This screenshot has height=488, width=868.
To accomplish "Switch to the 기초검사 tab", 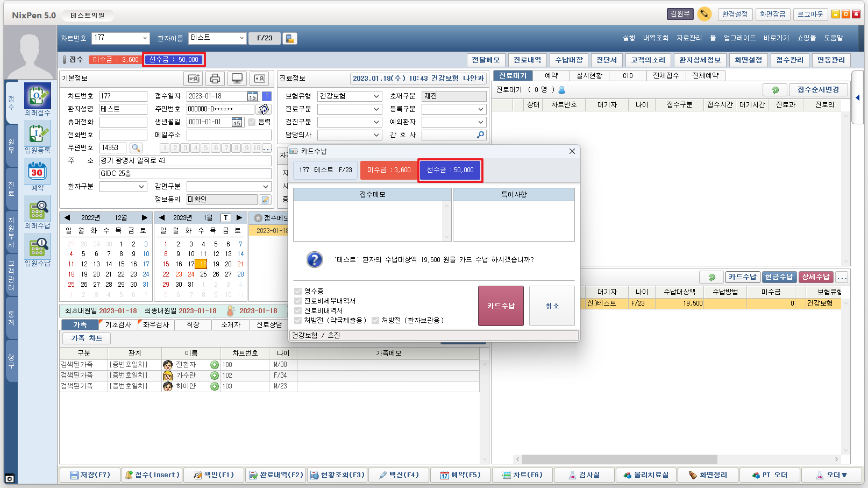I will [118, 324].
